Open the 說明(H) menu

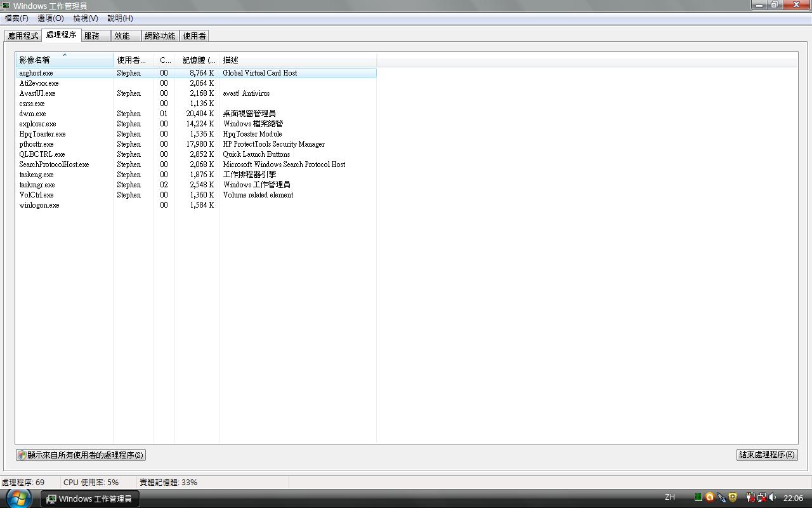click(x=120, y=18)
